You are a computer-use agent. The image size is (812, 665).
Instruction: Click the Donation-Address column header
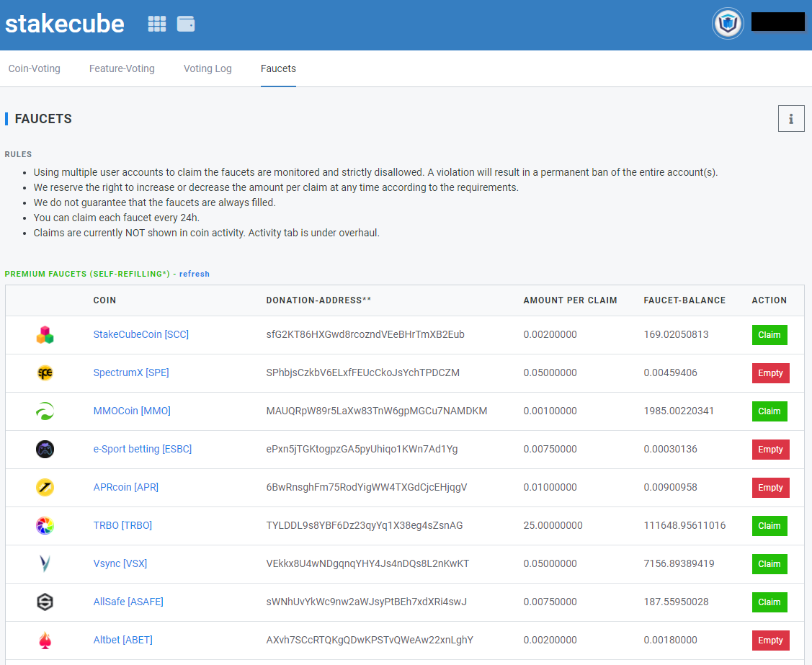click(318, 300)
